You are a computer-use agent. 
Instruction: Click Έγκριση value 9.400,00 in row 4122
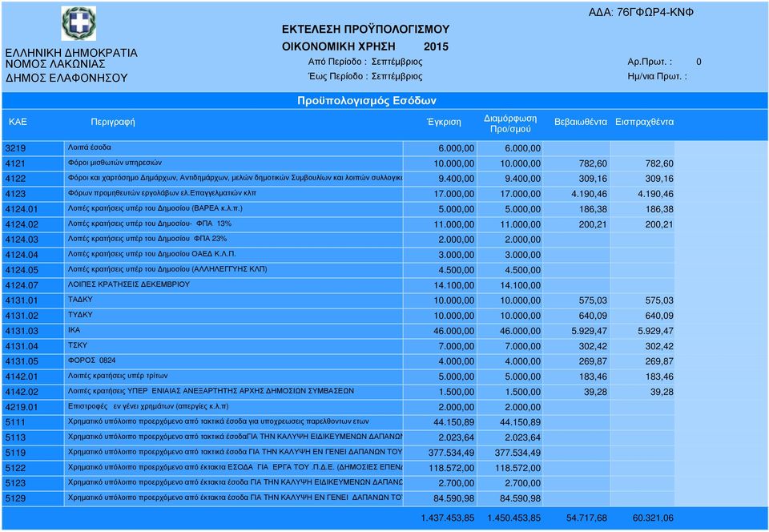(x=457, y=179)
